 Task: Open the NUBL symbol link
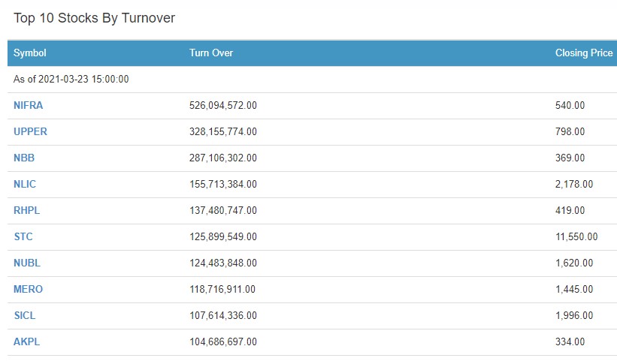point(26,263)
